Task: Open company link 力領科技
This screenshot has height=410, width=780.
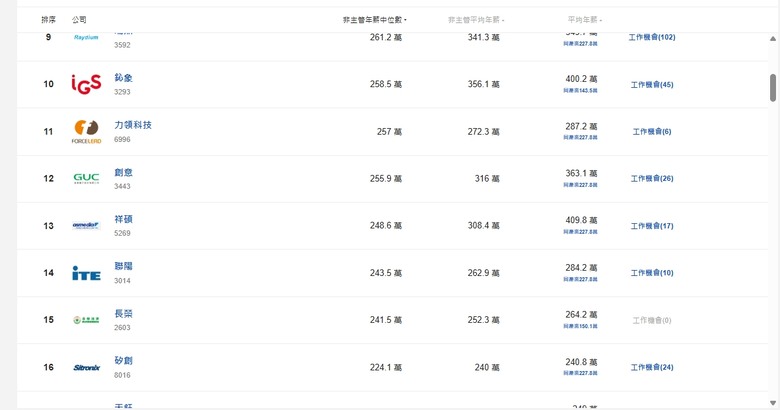Action: pos(133,125)
